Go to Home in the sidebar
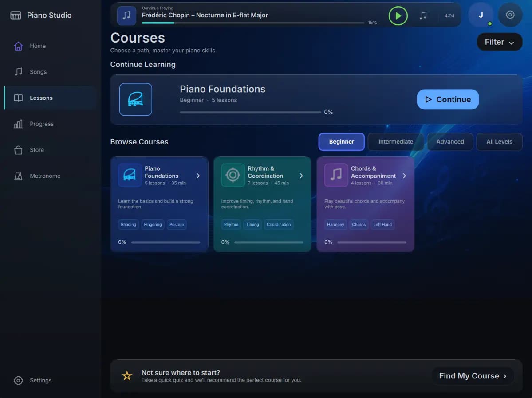 pyautogui.click(x=51, y=46)
